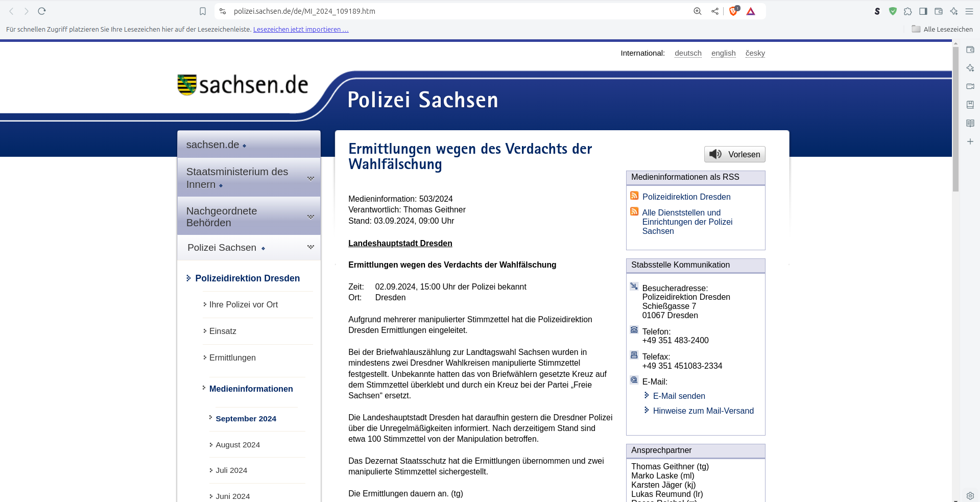Click the Telefax icon
Screen dimensions: 980x502
click(634, 355)
